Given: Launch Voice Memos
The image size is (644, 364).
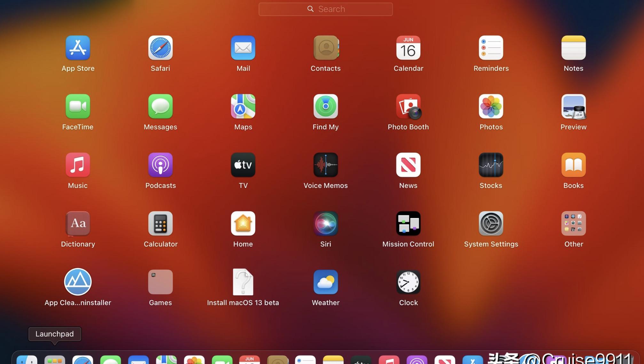Looking at the screenshot, I should click(326, 165).
